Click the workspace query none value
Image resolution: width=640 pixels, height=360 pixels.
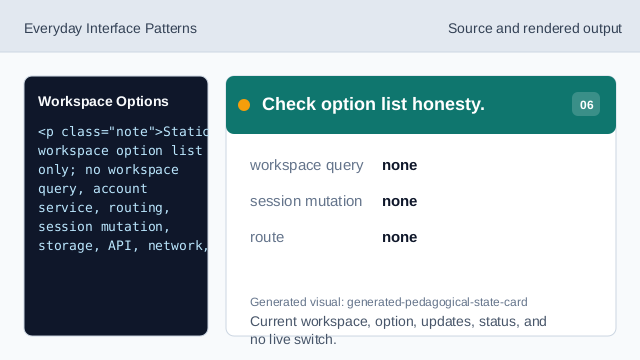pyautogui.click(x=400, y=165)
